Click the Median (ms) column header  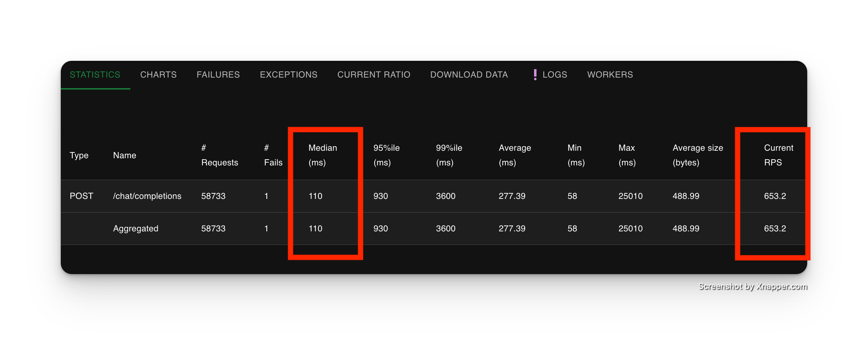click(x=322, y=155)
